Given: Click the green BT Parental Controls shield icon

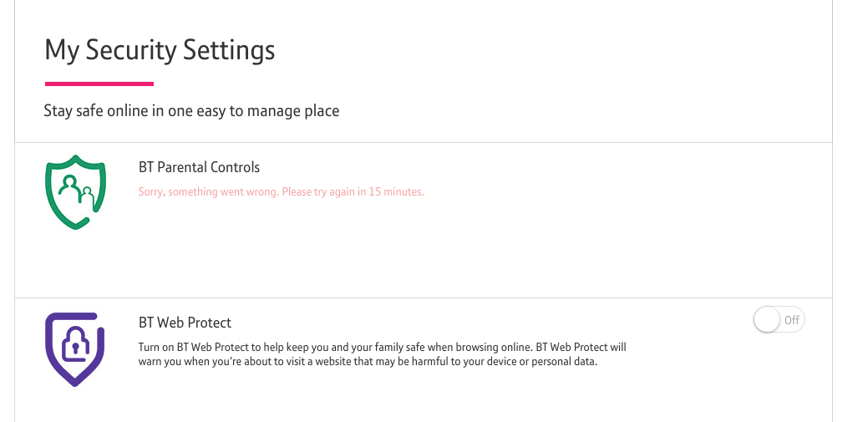Looking at the screenshot, I should pyautogui.click(x=75, y=192).
